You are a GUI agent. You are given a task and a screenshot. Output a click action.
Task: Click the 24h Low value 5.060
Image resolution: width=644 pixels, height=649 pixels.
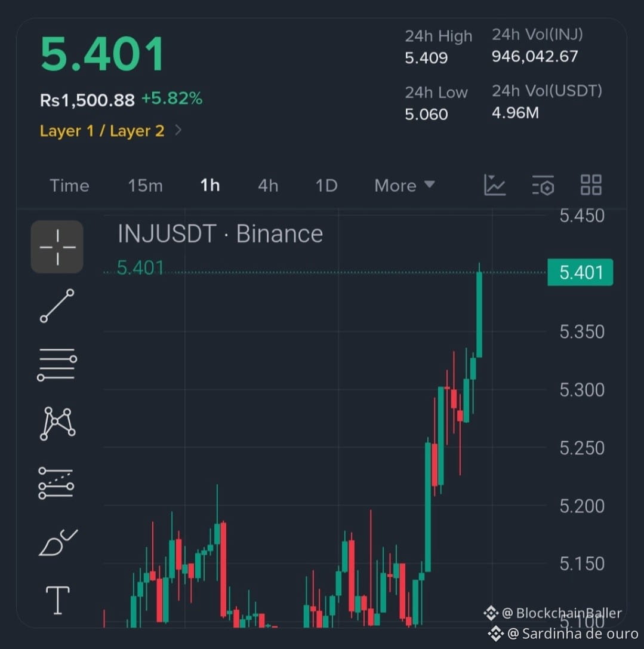tap(426, 114)
